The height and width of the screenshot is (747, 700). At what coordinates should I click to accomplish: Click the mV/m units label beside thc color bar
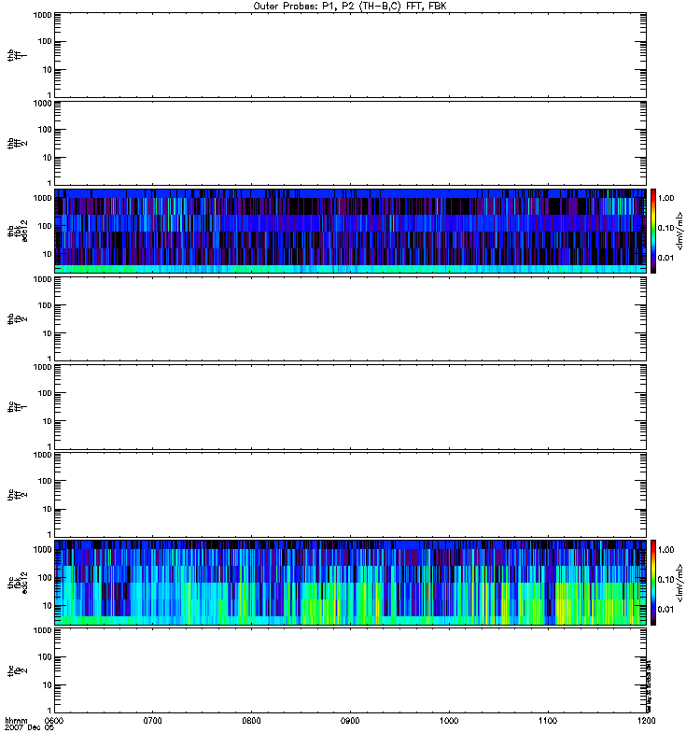[x=680, y=583]
